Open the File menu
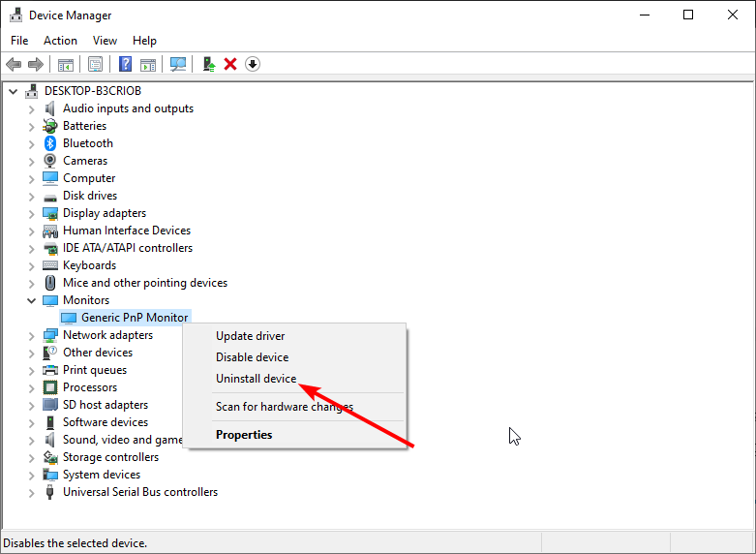The image size is (756, 554). pyautogui.click(x=19, y=41)
